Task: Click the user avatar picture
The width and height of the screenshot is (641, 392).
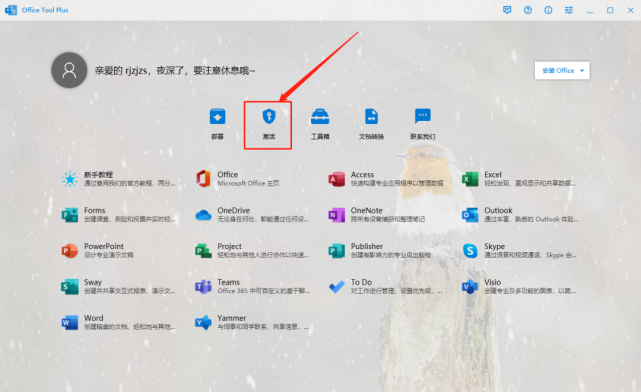Action: pyautogui.click(x=69, y=70)
